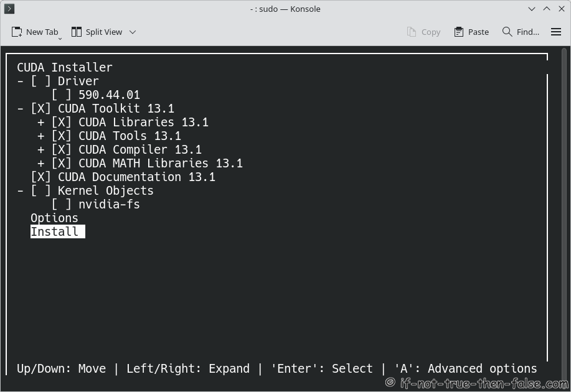The width and height of the screenshot is (571, 392).
Task: Click the Konsole terminal icon in title bar
Action: [9, 9]
